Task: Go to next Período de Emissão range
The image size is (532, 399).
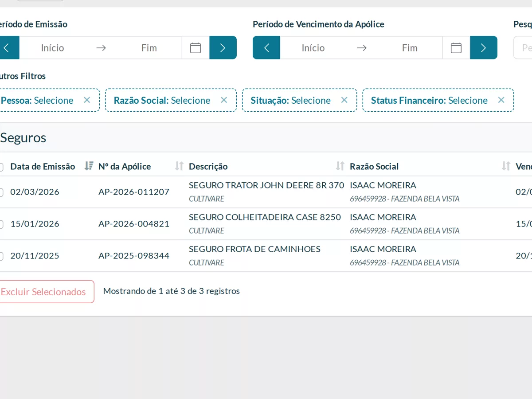Action: point(223,48)
